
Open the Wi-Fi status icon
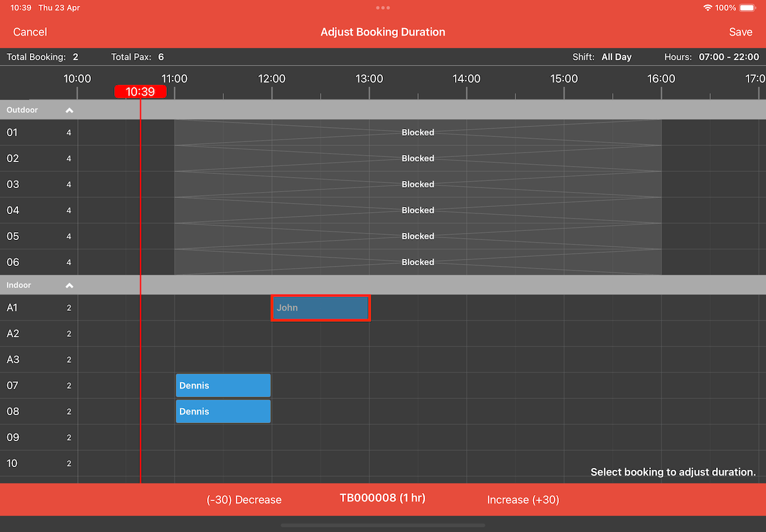[x=707, y=8]
